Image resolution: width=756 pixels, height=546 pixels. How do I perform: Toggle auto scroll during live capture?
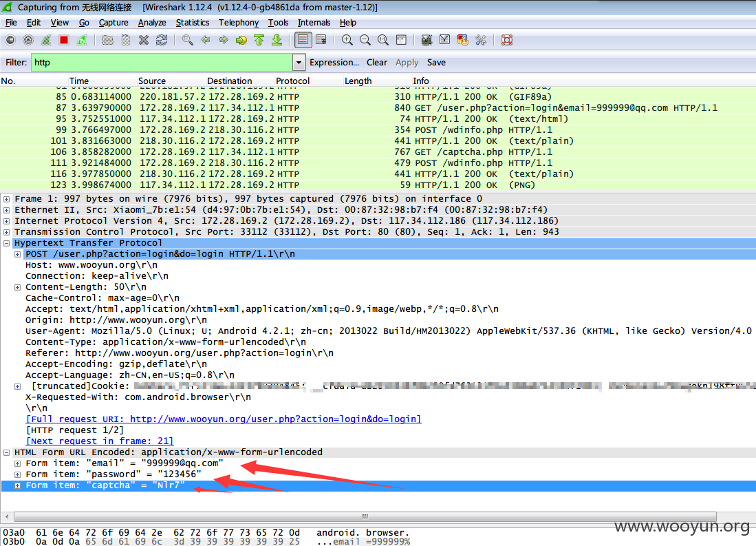click(321, 40)
